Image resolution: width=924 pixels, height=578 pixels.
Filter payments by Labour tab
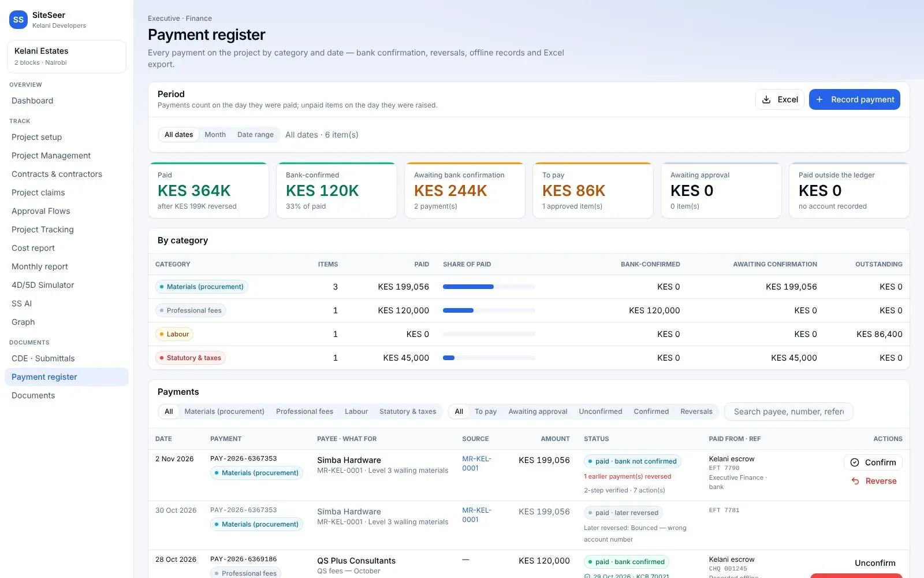356,412
